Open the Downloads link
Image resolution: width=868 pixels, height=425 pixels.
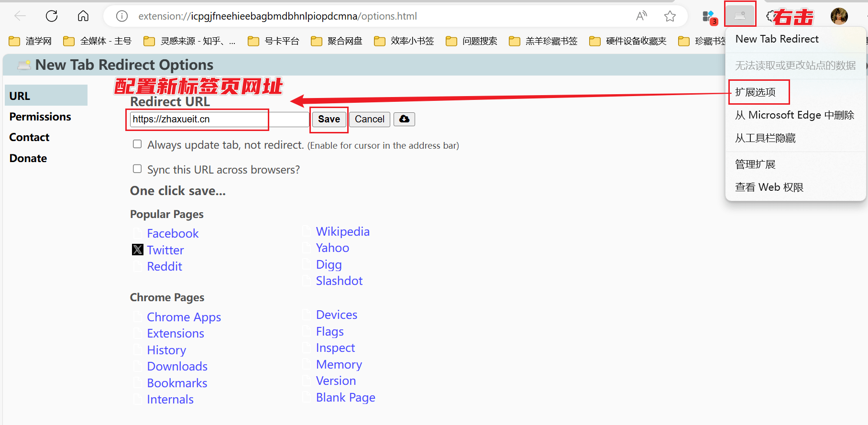click(x=177, y=366)
